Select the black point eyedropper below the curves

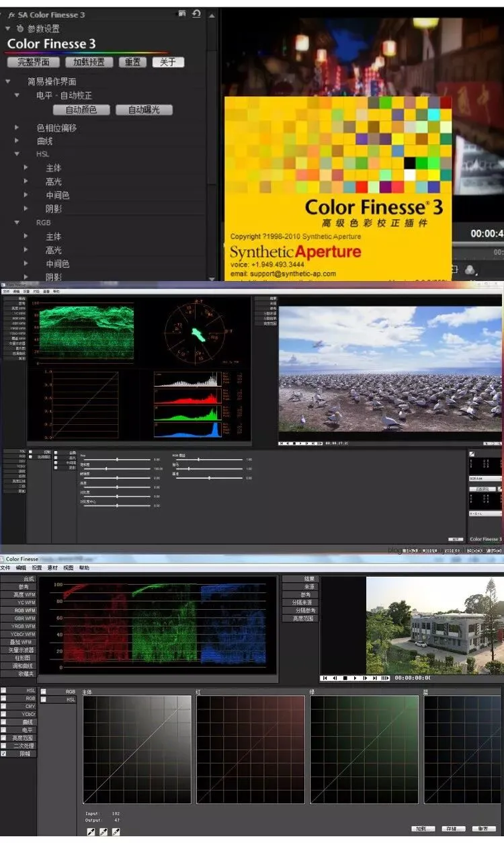pyautogui.click(x=91, y=832)
